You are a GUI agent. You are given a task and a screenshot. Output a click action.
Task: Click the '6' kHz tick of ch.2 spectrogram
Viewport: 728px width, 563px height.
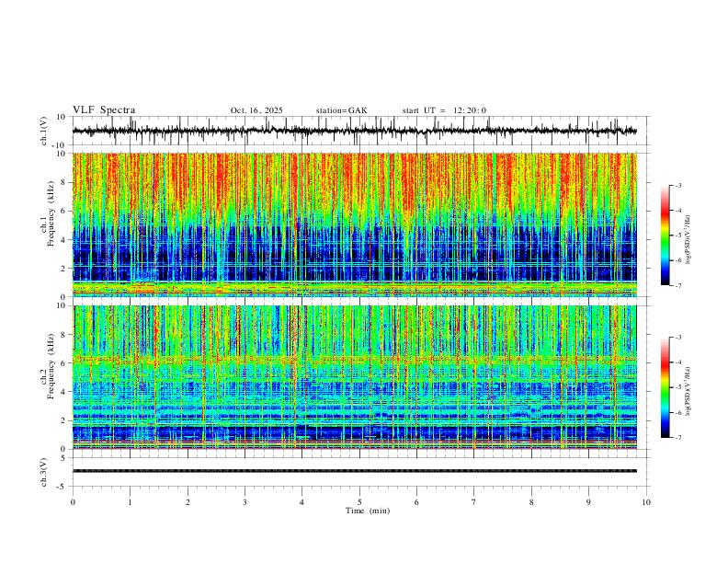(x=63, y=362)
